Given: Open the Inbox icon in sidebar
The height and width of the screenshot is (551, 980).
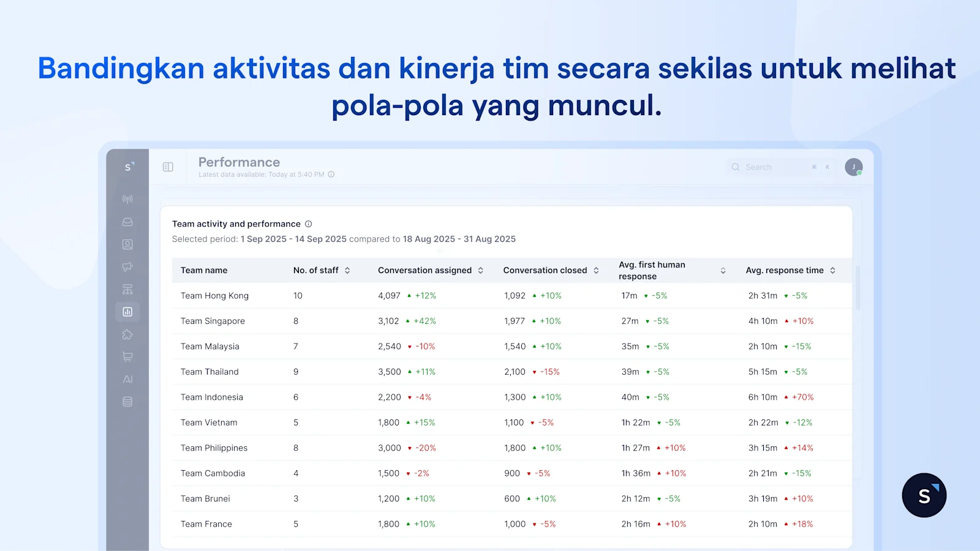Looking at the screenshot, I should coord(127,221).
